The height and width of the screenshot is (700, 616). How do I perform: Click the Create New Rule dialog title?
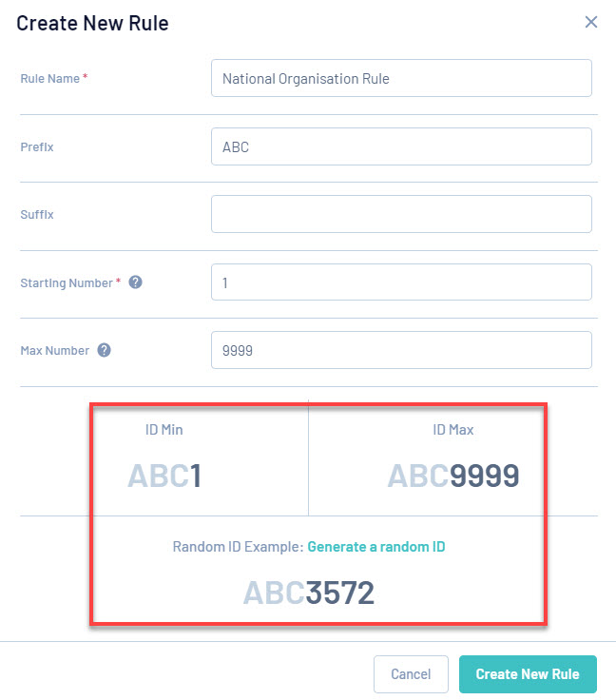[x=92, y=23]
